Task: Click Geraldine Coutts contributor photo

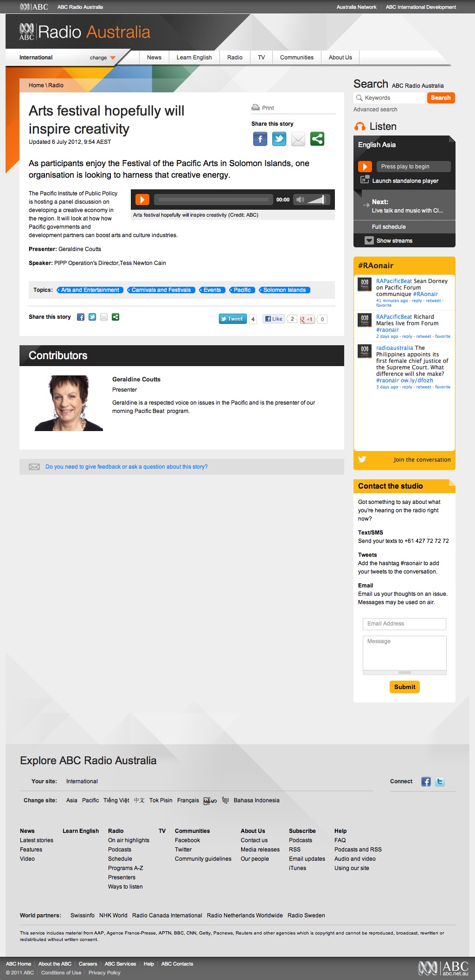Action: [x=69, y=403]
